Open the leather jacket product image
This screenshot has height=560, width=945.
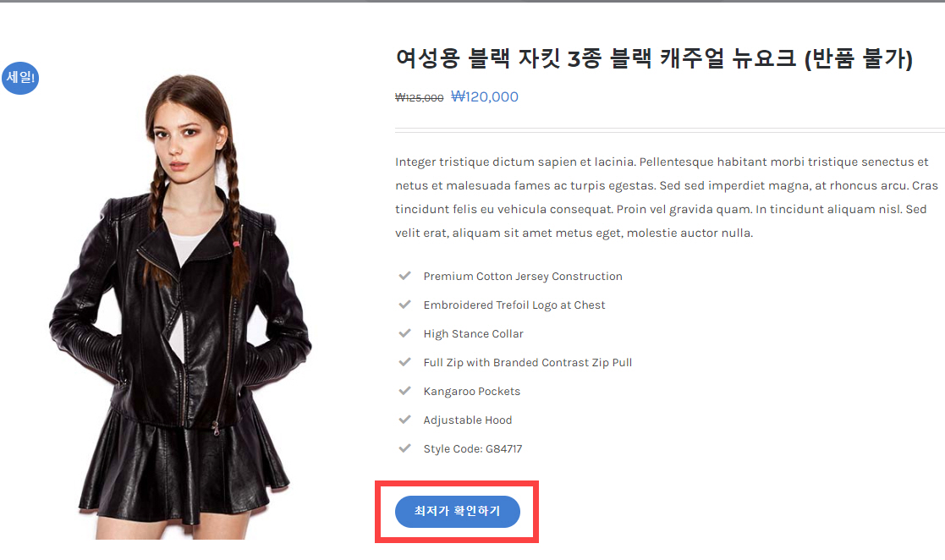[179, 306]
